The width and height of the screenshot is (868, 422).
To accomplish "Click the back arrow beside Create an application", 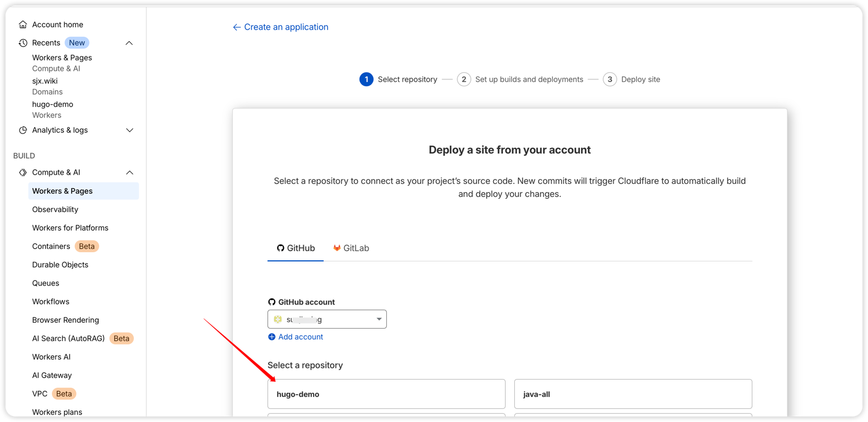I will click(x=237, y=27).
